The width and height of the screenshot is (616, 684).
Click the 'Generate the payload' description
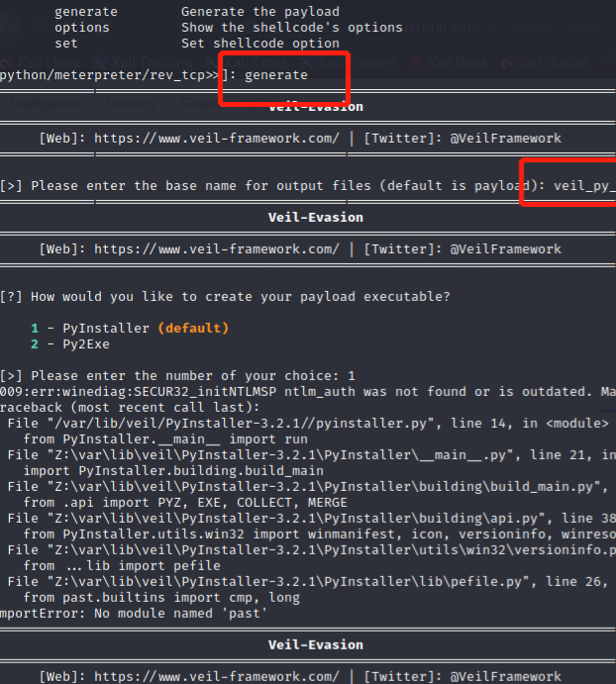tap(260, 11)
